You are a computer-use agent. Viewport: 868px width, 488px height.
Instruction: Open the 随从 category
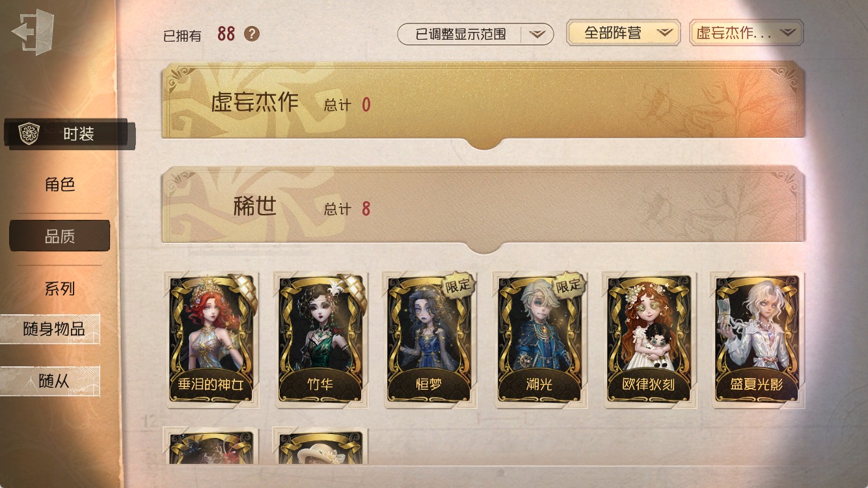pos(50,381)
